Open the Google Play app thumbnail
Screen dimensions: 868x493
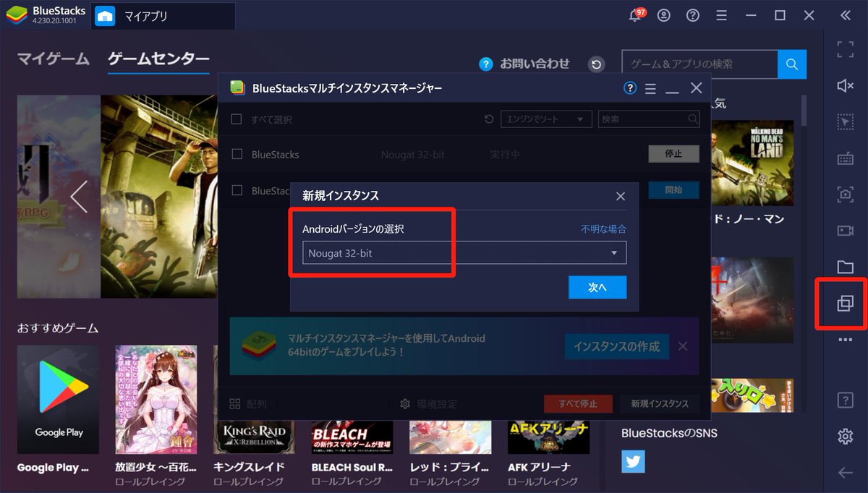point(58,398)
